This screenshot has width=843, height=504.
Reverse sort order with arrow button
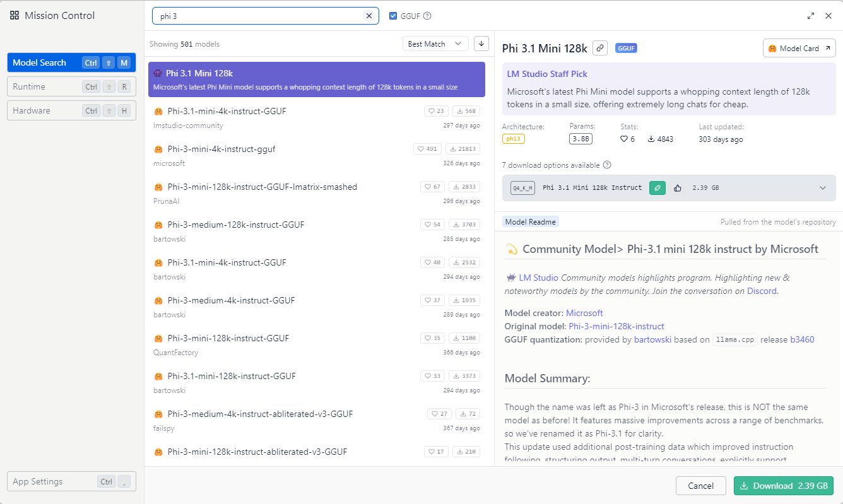[481, 44]
